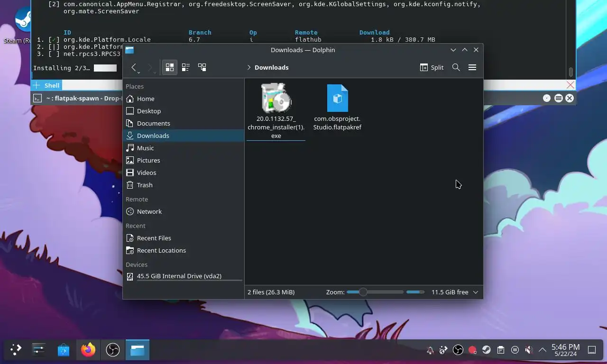Viewport: 607px width, 364px height.
Task: Open Dolphin search
Action: pos(456,67)
